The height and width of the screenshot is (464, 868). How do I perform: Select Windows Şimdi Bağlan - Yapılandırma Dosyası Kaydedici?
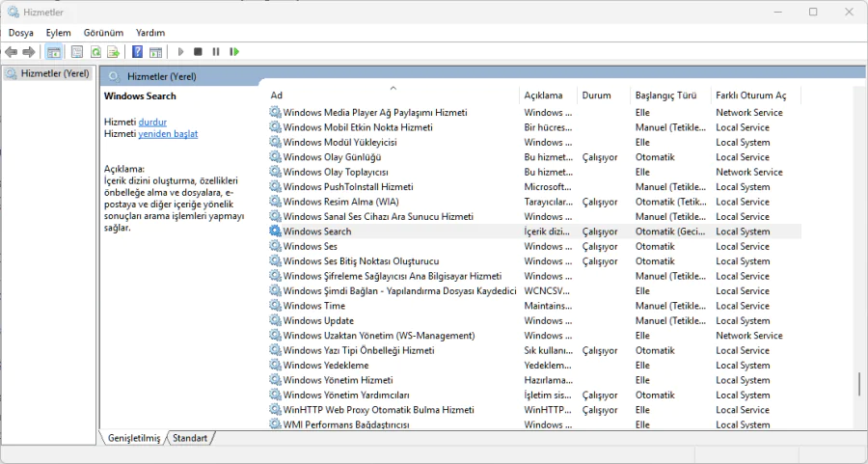click(399, 291)
